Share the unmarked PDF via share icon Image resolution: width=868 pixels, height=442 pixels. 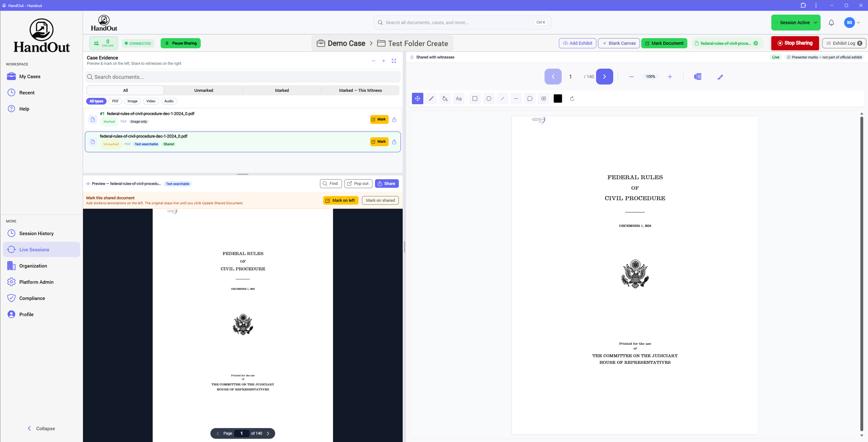pos(394,142)
